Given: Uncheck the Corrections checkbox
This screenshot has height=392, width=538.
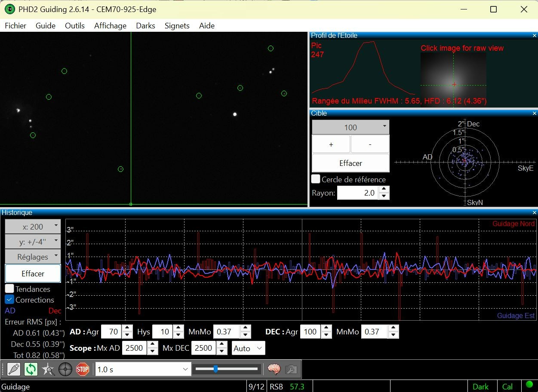Looking at the screenshot, I should [x=9, y=300].
